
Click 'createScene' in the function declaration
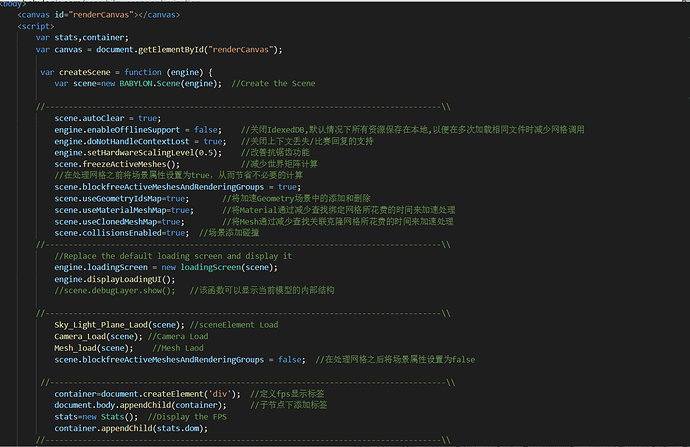point(84,72)
